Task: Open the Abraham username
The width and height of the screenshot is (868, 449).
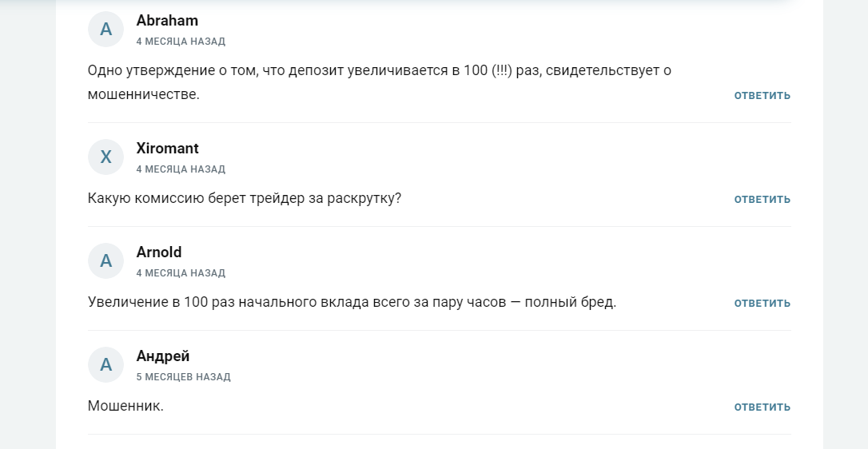Action: 167,21
